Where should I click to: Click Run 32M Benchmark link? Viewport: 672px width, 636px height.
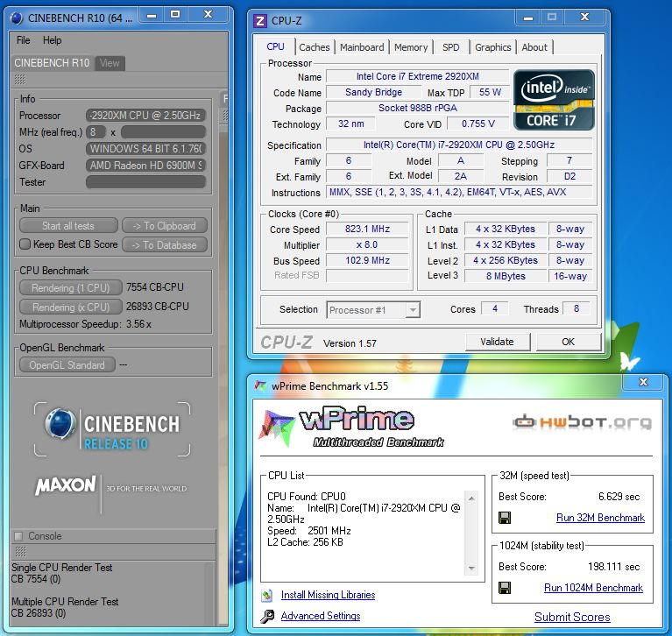coord(600,518)
